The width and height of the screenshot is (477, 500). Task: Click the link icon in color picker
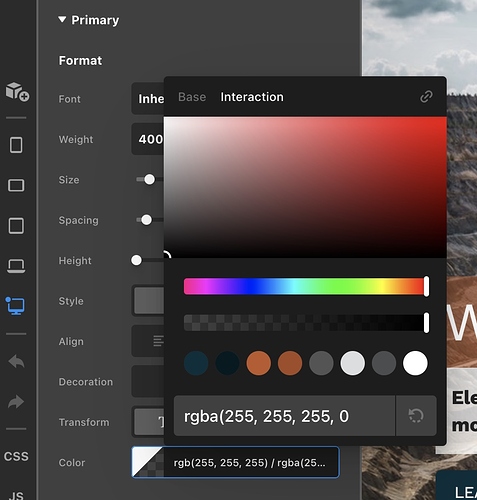click(x=426, y=97)
